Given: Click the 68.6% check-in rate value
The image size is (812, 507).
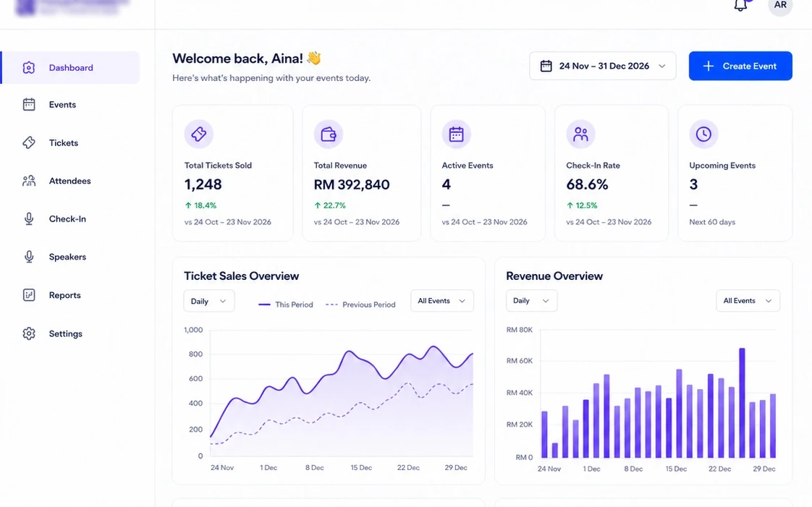Looking at the screenshot, I should pyautogui.click(x=587, y=184).
